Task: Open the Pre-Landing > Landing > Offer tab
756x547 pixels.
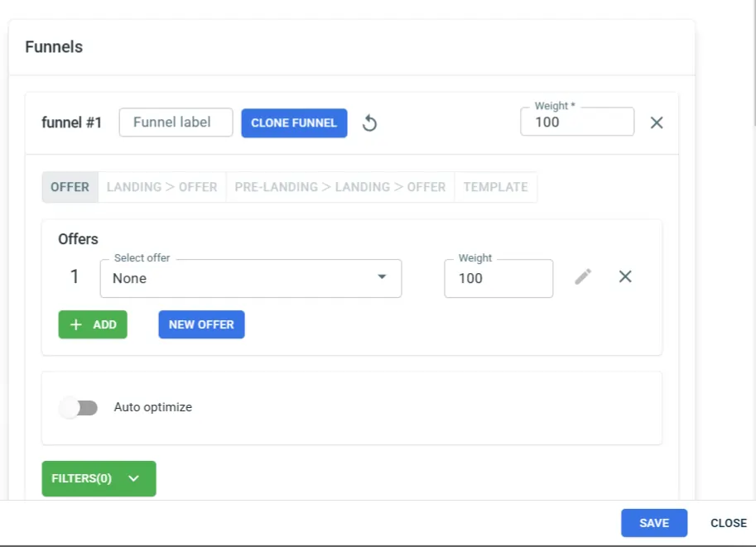Action: (339, 187)
